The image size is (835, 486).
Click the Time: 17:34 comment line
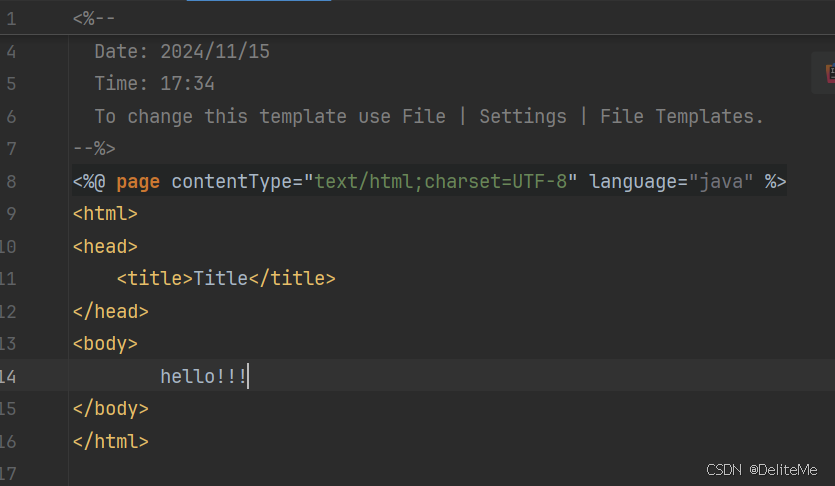[154, 84]
